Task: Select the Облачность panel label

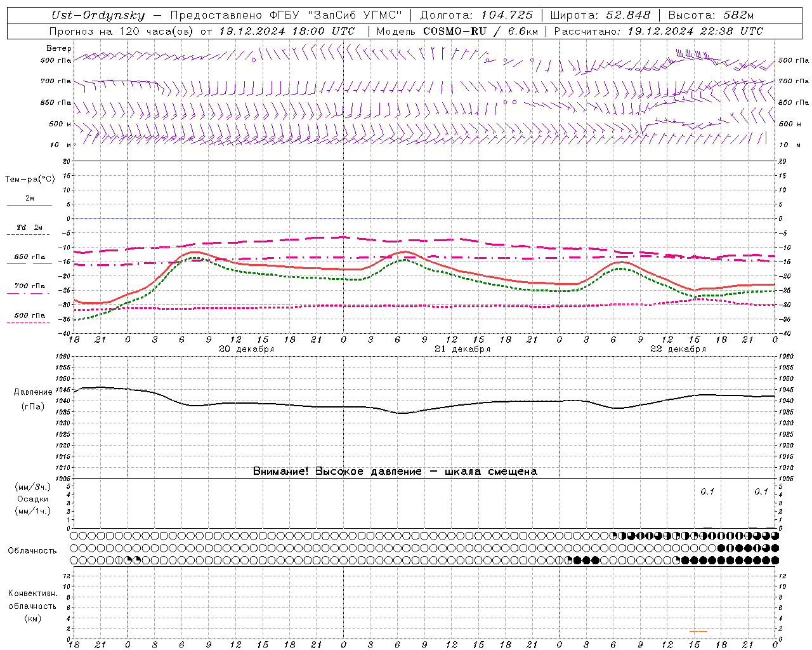Action: point(32,551)
